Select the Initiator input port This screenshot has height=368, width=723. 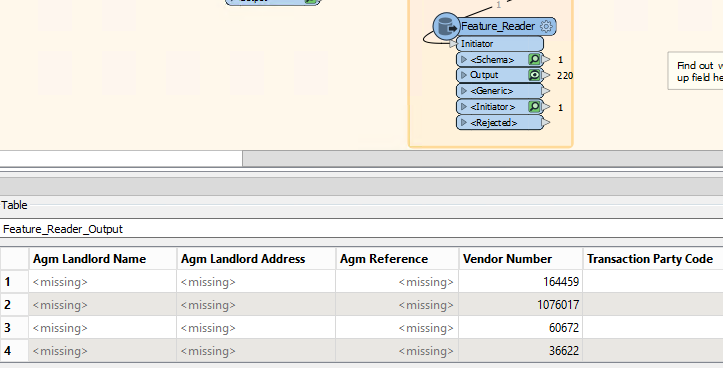pos(500,44)
